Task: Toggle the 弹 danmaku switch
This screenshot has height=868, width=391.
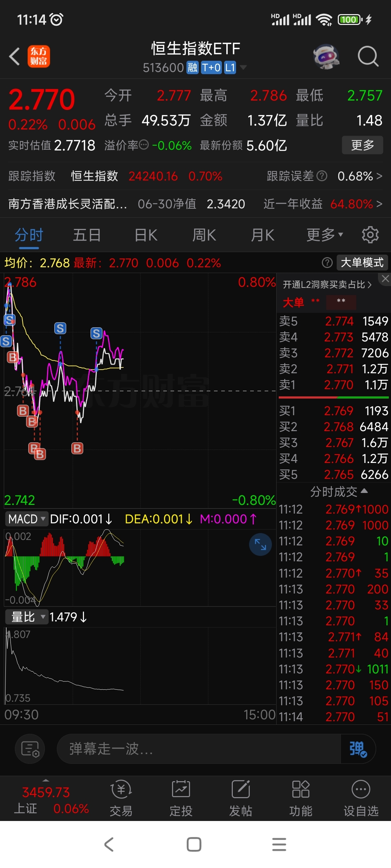Action: (x=358, y=749)
